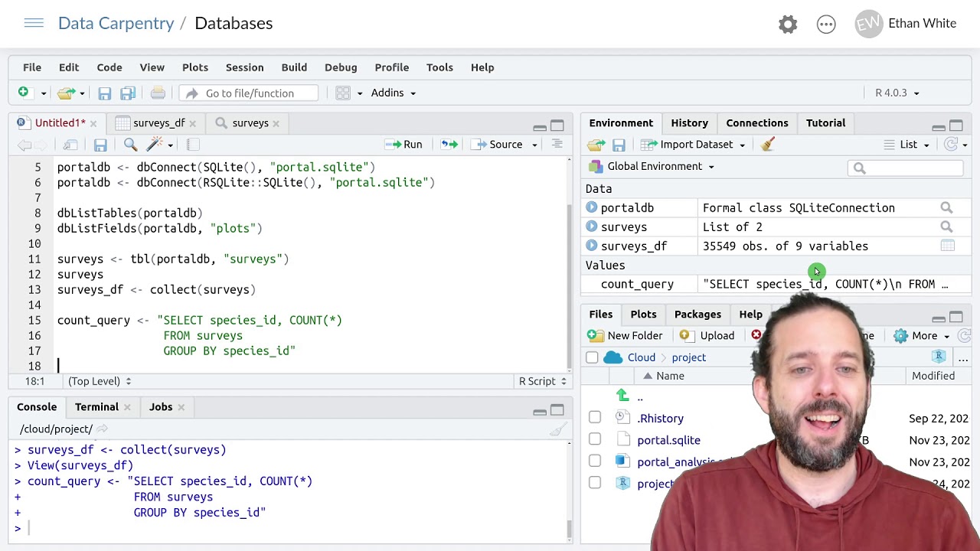The height and width of the screenshot is (551, 980).
Task: Click the Source button
Action: pyautogui.click(x=497, y=144)
